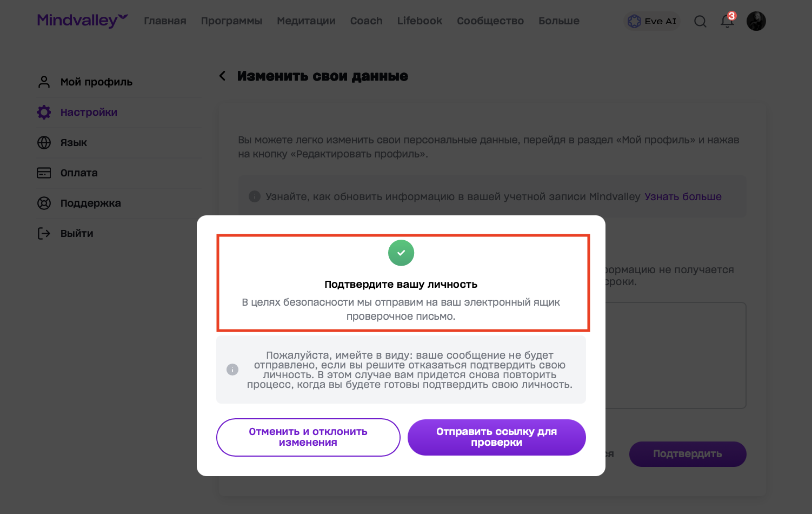
Task: Click the back chevron arrow
Action: [x=222, y=76]
